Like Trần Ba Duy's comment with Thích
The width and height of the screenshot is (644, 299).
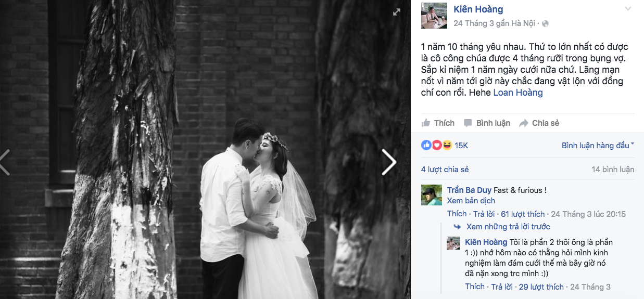coord(457,214)
